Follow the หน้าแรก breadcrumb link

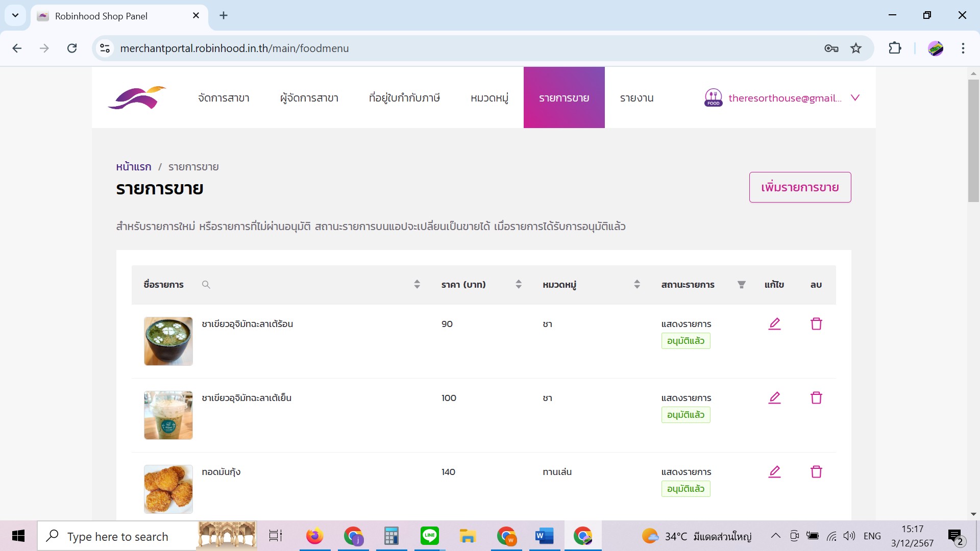tap(134, 167)
